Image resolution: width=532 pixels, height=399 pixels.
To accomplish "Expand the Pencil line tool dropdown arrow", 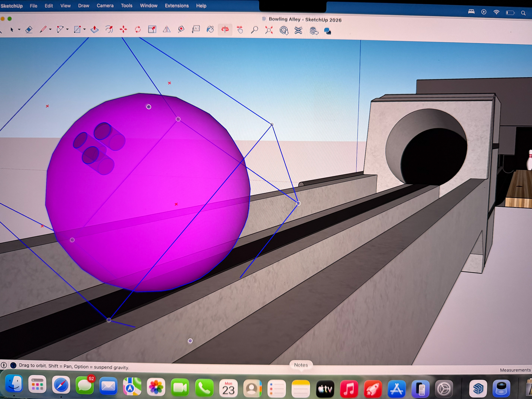I will (x=50, y=30).
